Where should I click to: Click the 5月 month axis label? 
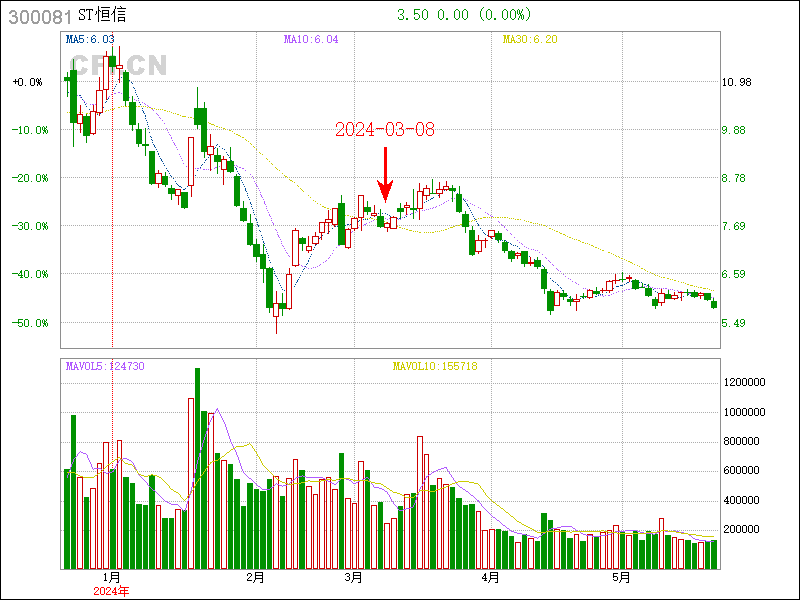point(622,577)
